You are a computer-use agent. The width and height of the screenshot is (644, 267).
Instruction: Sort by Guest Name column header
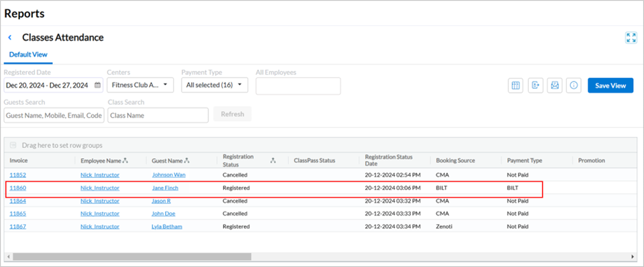click(x=167, y=161)
